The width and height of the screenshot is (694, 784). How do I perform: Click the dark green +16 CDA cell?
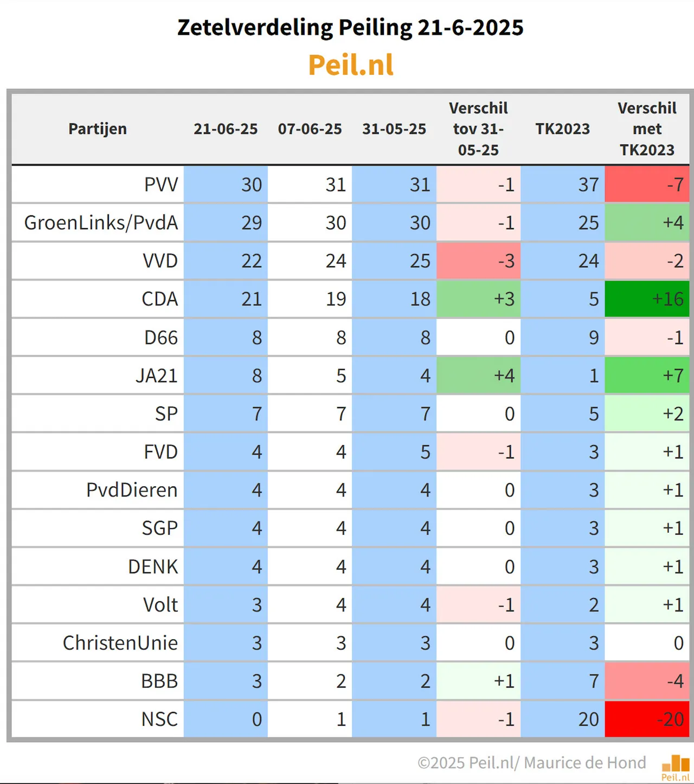click(x=647, y=299)
